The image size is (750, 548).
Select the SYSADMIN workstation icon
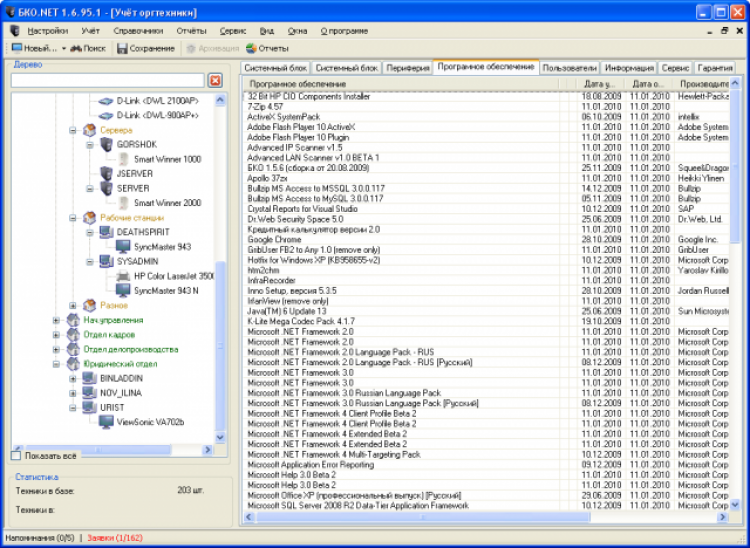[x=106, y=262]
